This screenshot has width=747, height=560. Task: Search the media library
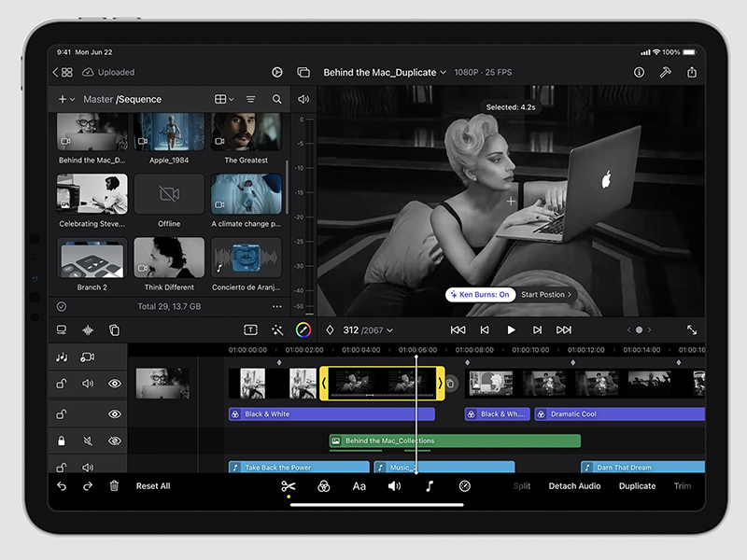pyautogui.click(x=276, y=99)
